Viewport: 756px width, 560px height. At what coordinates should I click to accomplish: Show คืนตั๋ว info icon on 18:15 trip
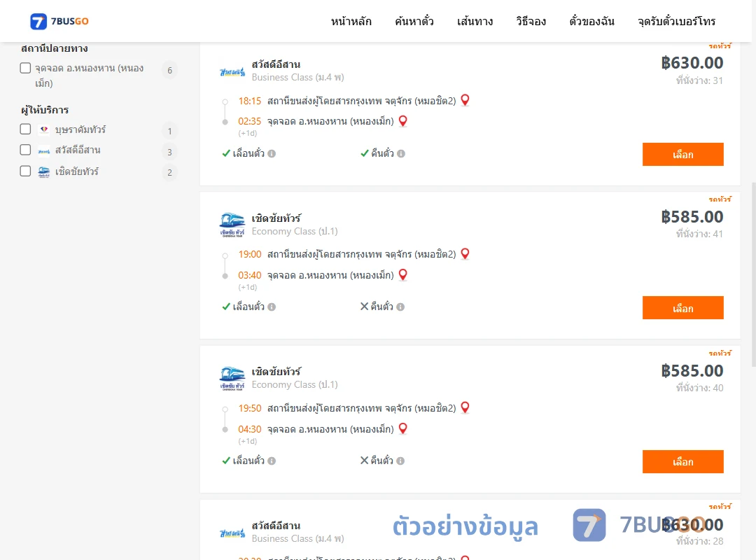point(401,154)
